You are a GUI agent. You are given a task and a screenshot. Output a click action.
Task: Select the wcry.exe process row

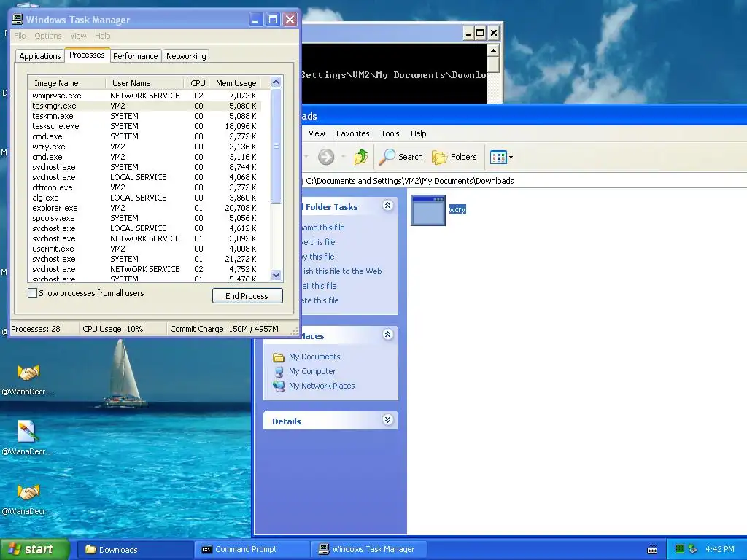(145, 147)
